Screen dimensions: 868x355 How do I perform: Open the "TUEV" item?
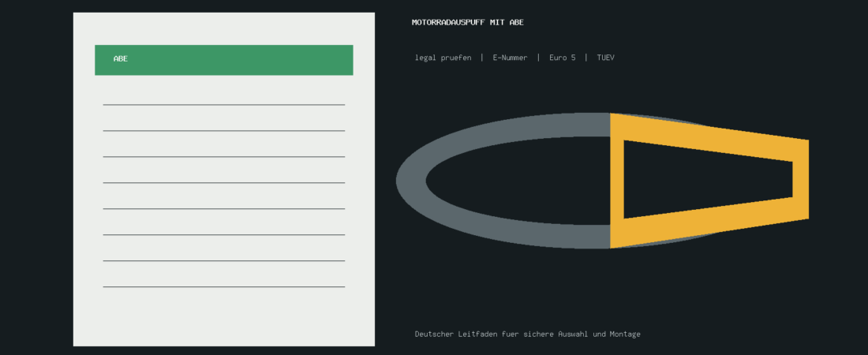(x=605, y=58)
